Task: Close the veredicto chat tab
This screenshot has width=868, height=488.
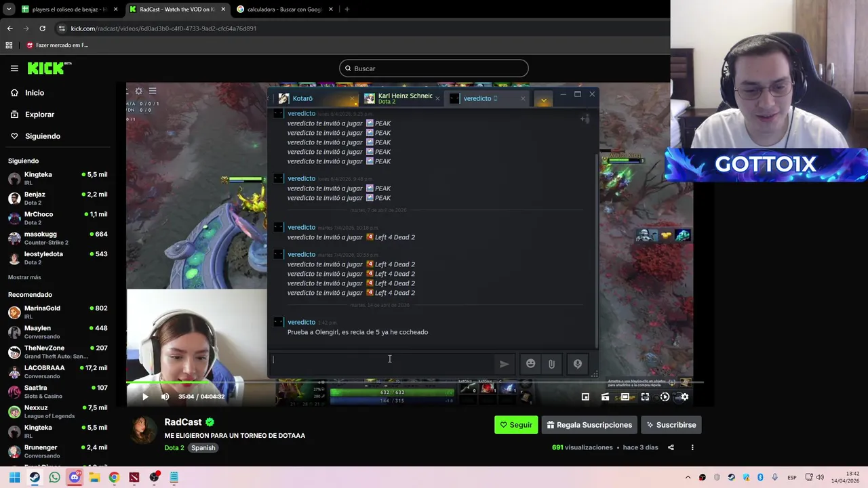Action: tap(523, 99)
